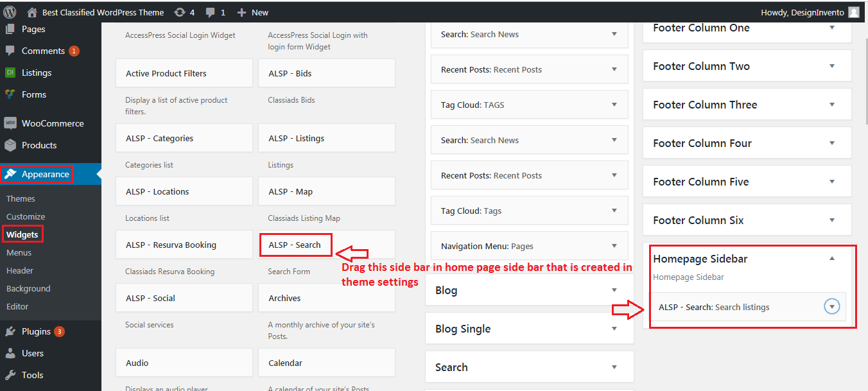Open the comments bubble icon in admin bar
Screen dimensions: 868x391
211,12
